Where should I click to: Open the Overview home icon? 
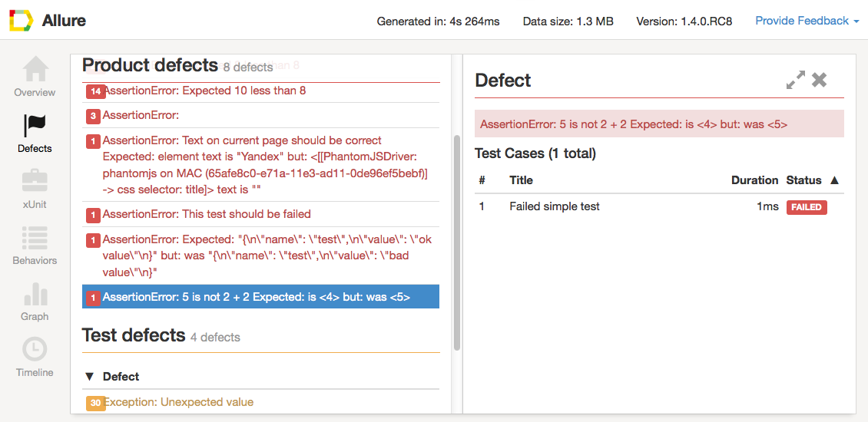[x=35, y=68]
